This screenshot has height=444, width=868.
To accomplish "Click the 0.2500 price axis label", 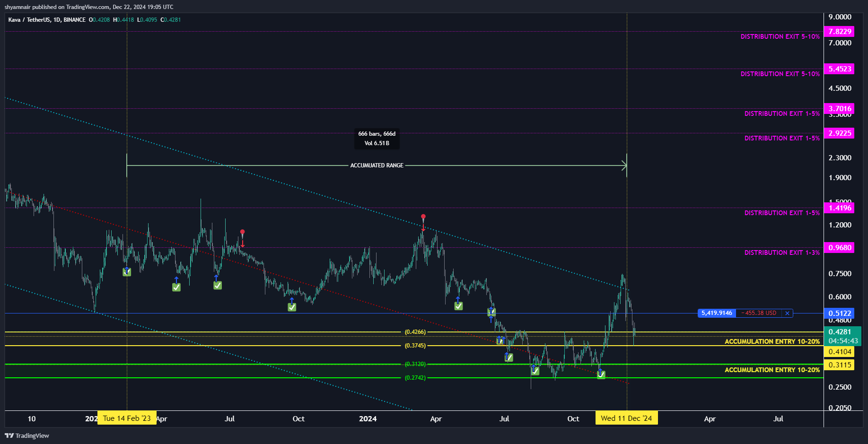I will pos(840,387).
